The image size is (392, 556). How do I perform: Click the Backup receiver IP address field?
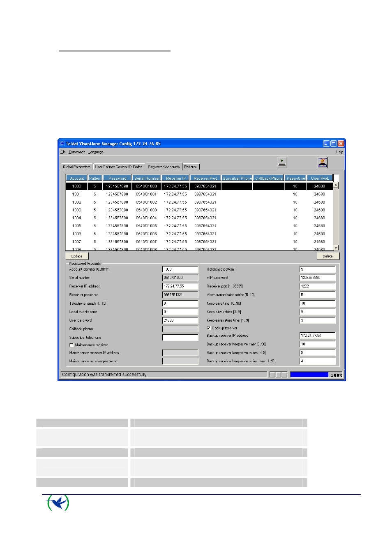(318, 336)
